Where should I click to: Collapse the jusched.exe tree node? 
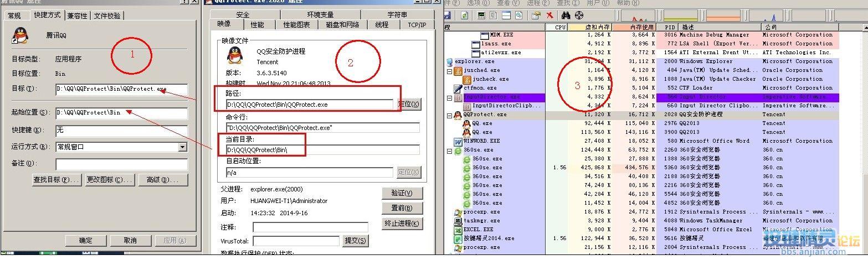click(449, 70)
